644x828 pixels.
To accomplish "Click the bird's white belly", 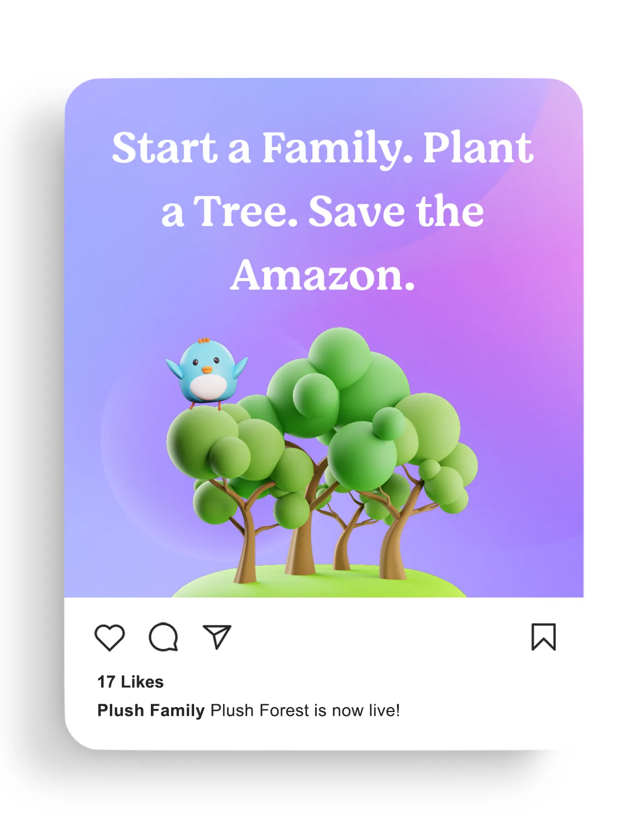I will [208, 386].
